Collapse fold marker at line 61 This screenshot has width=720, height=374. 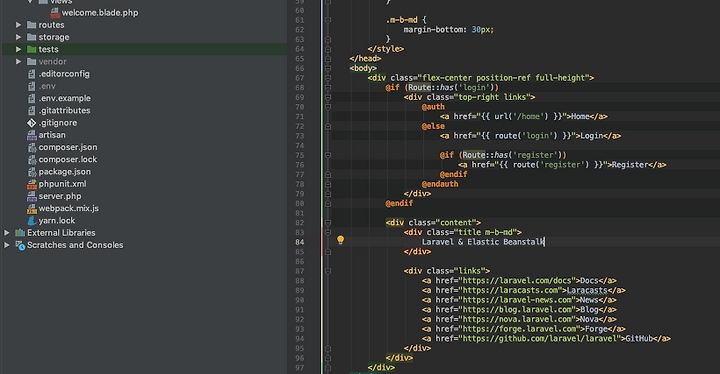point(328,20)
